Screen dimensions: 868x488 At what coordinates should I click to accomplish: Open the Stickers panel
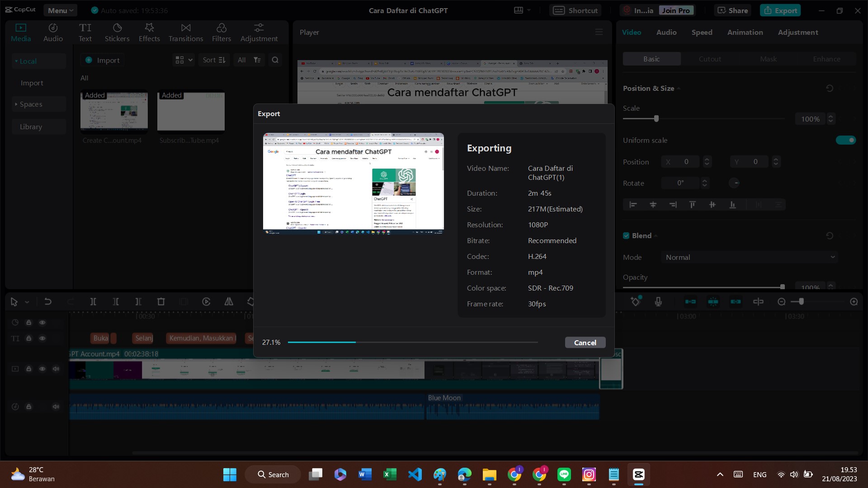pyautogui.click(x=117, y=33)
